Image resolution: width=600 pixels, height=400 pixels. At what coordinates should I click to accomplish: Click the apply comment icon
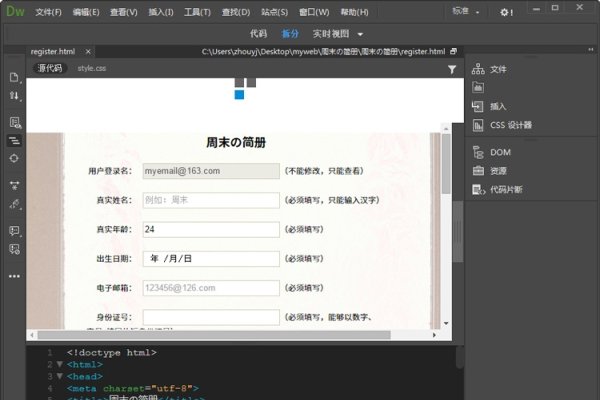(x=14, y=230)
